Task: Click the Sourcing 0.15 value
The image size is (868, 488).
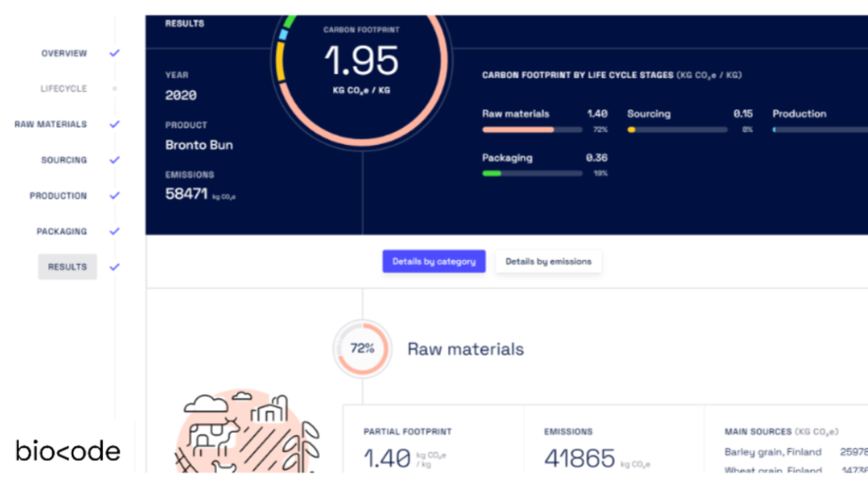Action: 743,114
